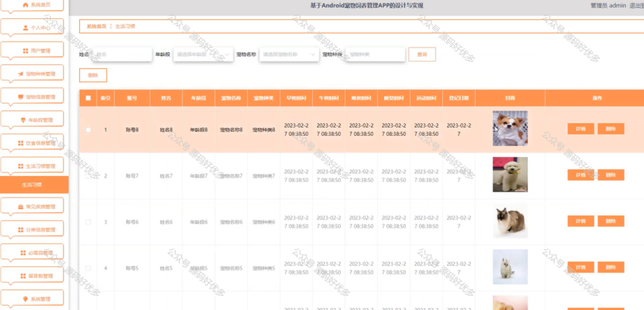Click the icon beside 年龄段管理
Viewport: 644px width, 310px height.
point(23,120)
